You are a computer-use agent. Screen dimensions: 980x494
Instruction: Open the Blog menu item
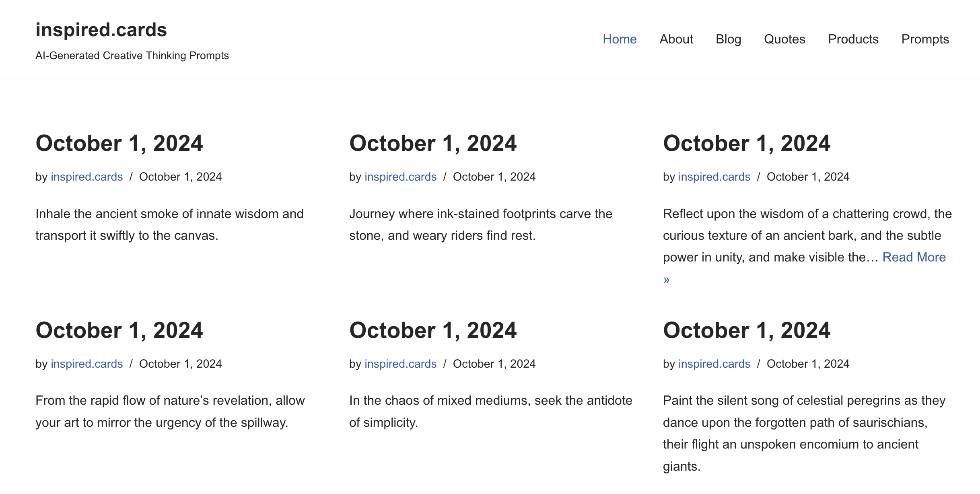tap(728, 39)
